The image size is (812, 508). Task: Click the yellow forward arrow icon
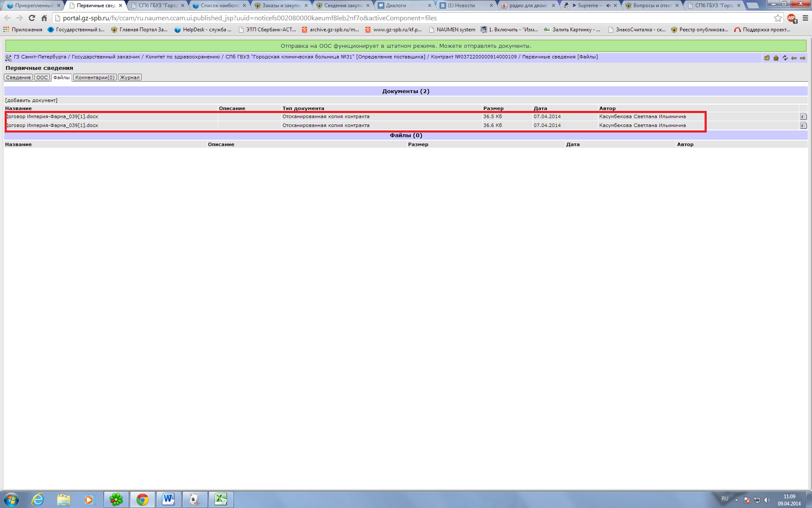(x=803, y=58)
